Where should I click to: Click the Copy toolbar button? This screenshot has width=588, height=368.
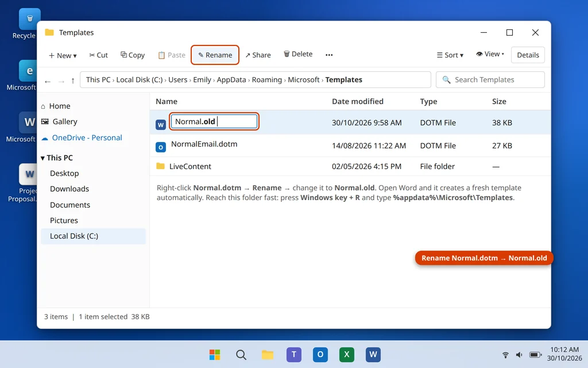pyautogui.click(x=133, y=55)
